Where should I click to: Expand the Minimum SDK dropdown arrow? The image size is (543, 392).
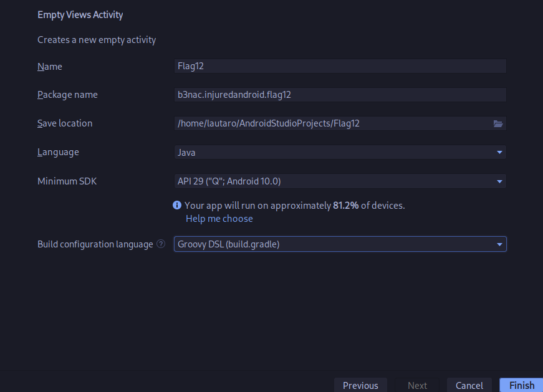[x=499, y=181]
